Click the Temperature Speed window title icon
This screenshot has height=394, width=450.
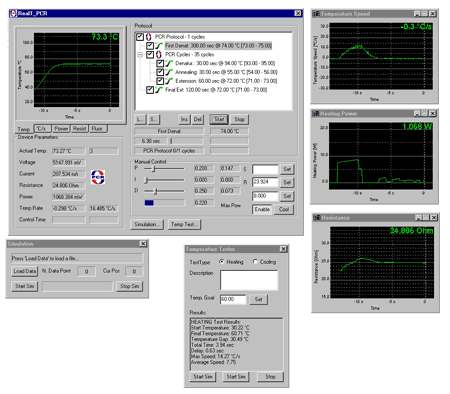(316, 14)
